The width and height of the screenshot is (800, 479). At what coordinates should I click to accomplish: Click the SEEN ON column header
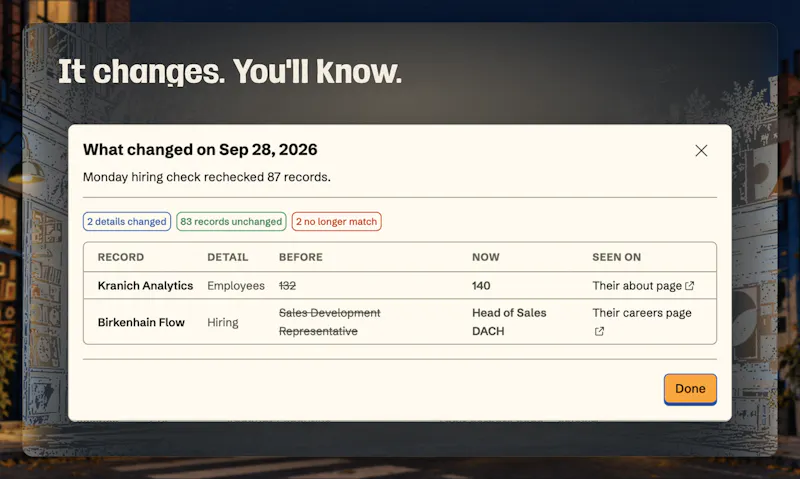616,257
